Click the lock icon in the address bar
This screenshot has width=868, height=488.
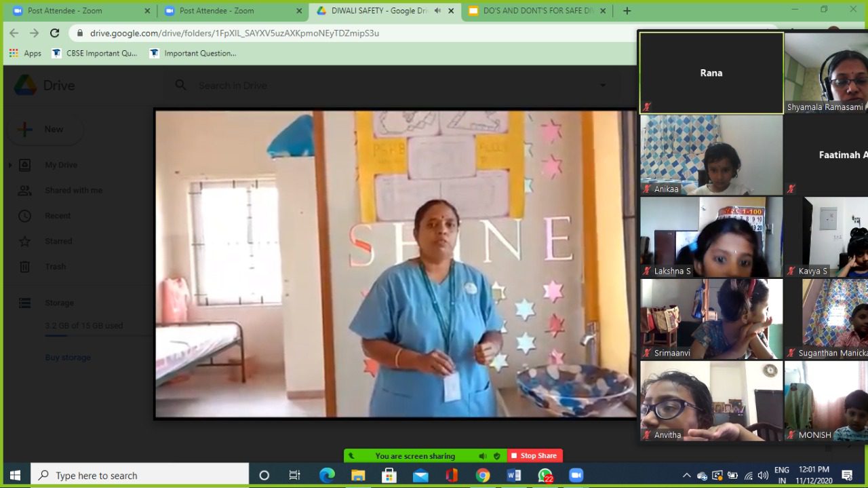80,33
